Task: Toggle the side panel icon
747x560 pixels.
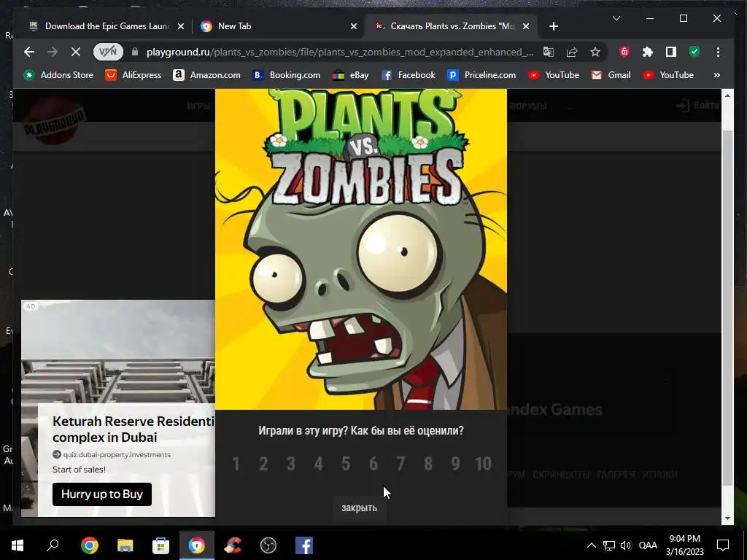Action: tap(671, 52)
